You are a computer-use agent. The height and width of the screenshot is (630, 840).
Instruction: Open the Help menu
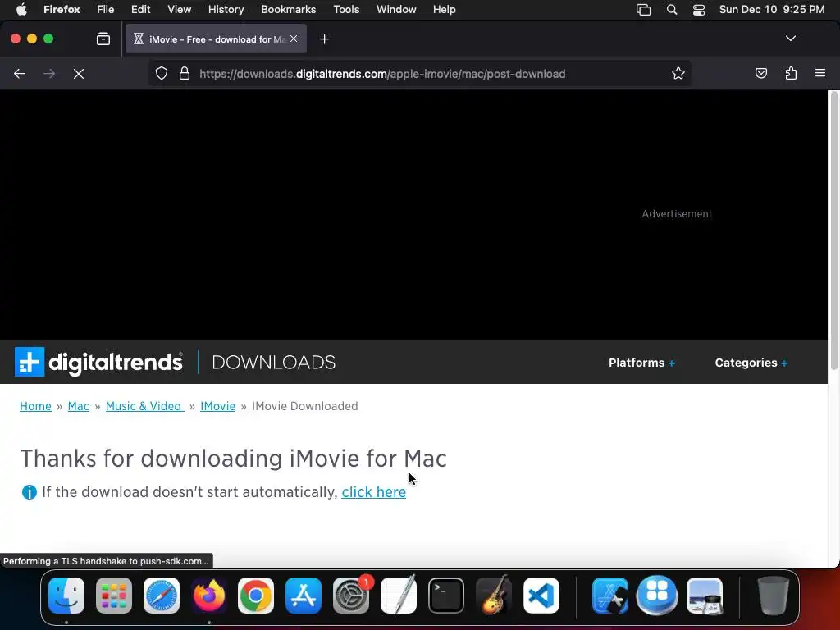coord(444,9)
